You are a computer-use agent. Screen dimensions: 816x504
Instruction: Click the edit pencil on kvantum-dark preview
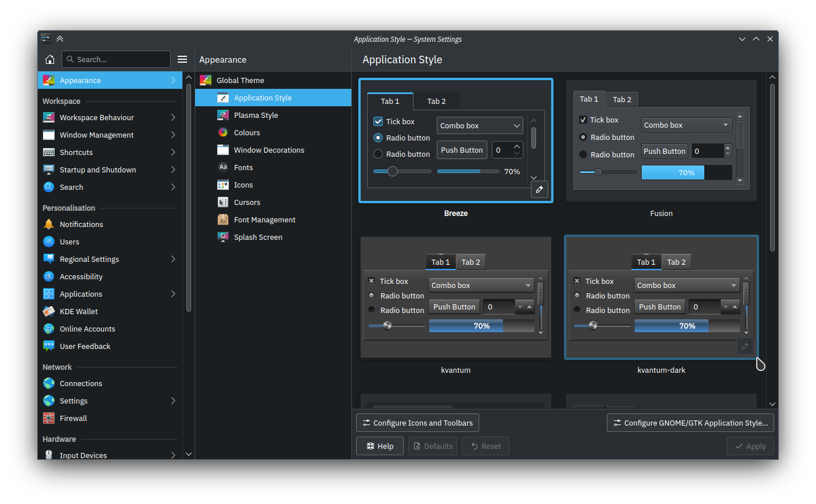[x=745, y=346]
